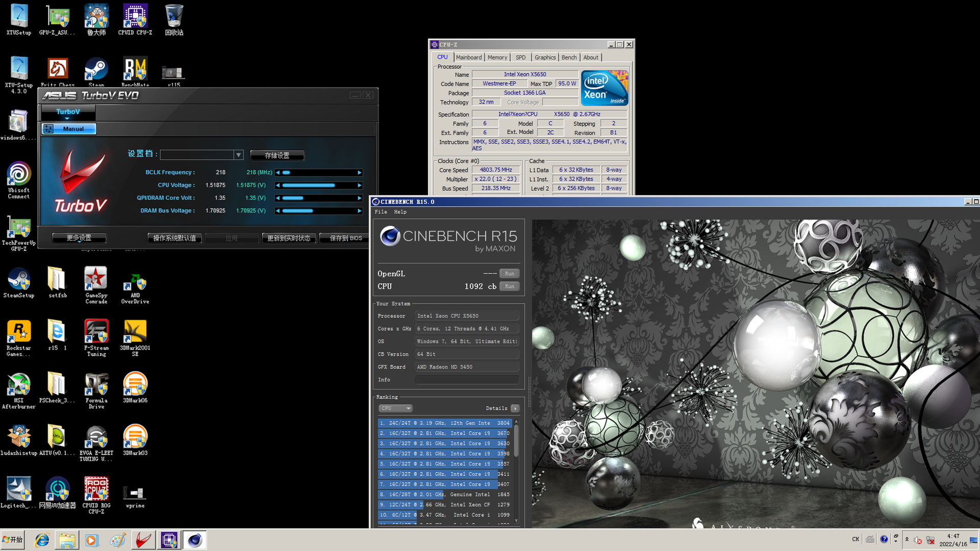Open the About tab in CPU-Z
980x551 pixels.
tap(591, 57)
